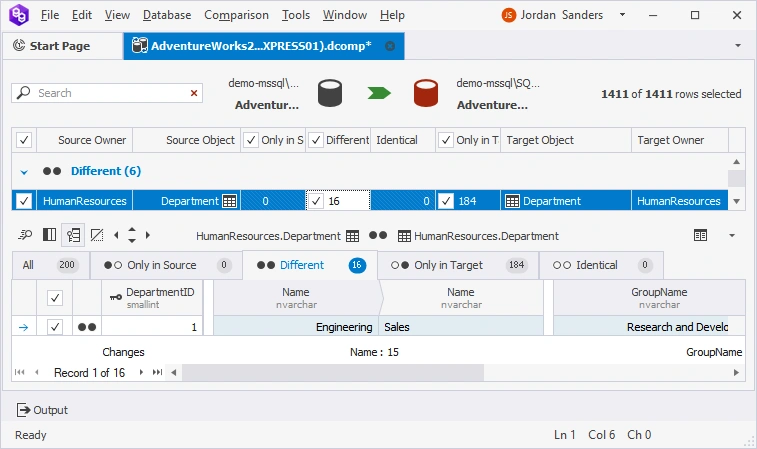Screen dimensions: 757x449
Task: Clear the search box with the red X
Action: click(x=194, y=93)
